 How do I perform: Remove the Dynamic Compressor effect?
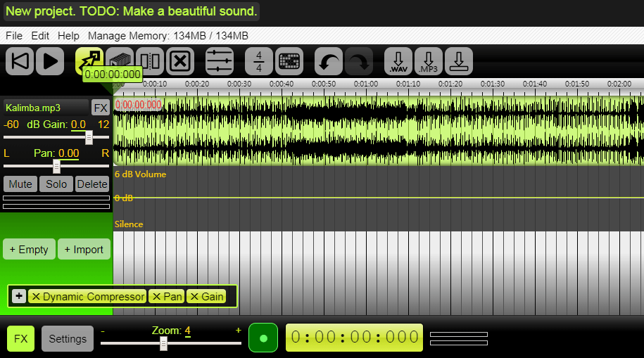click(x=36, y=296)
